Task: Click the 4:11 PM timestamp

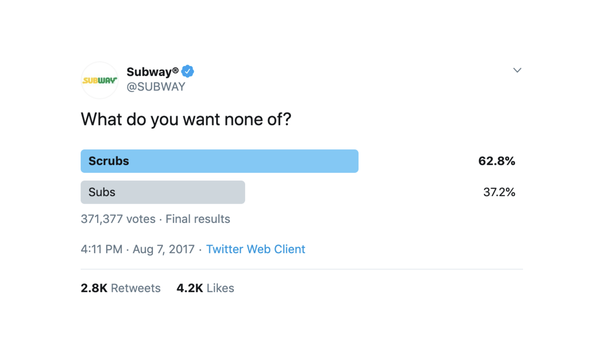Action: [x=102, y=249]
